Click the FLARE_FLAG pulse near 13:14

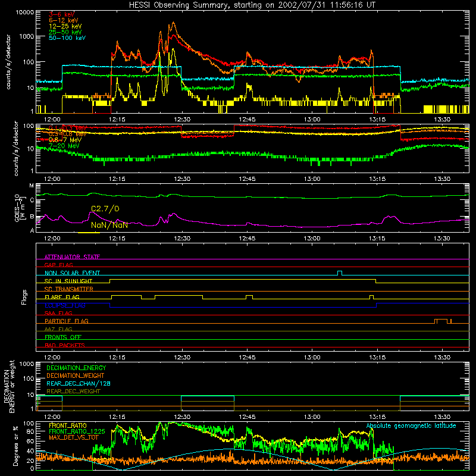[371, 297]
